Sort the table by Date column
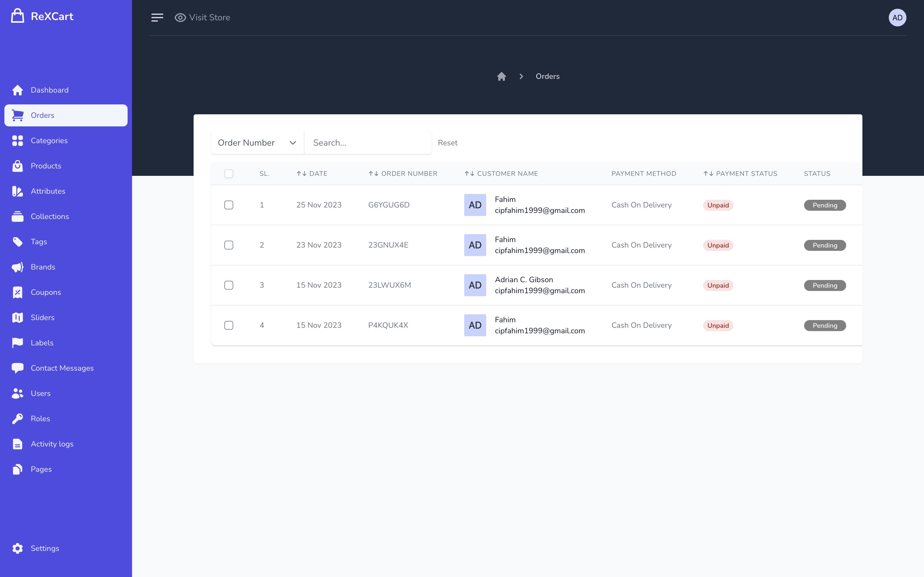The image size is (924, 577). click(x=312, y=174)
